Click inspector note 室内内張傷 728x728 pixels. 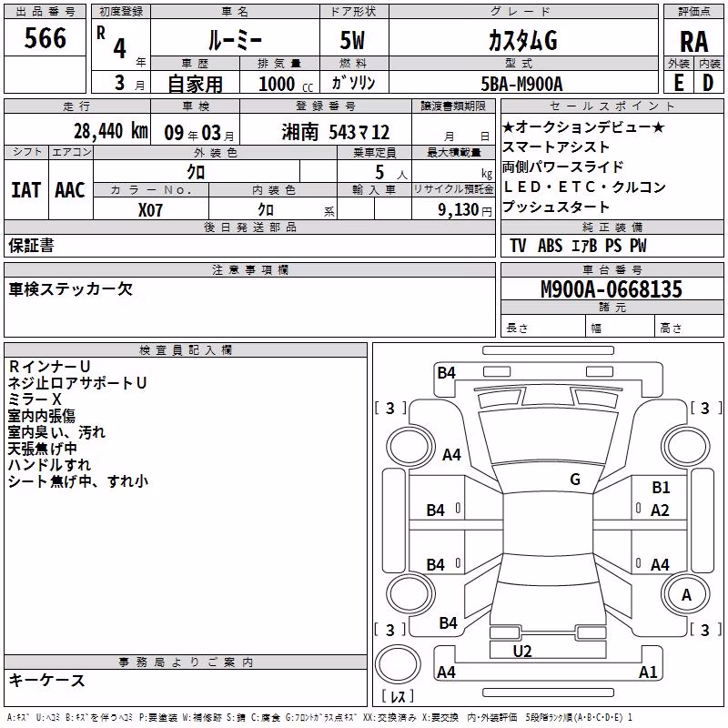click(42, 416)
